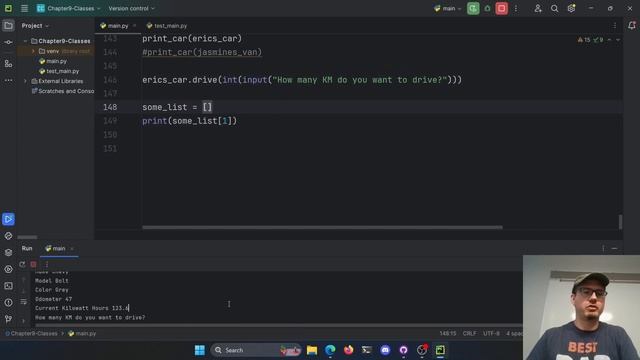Click the editor horizontal scrollbar
The width and height of the screenshot is (640, 360).
click(x=322, y=227)
